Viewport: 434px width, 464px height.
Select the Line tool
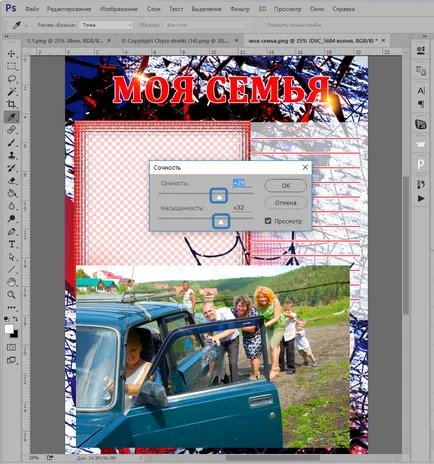[x=11, y=269]
